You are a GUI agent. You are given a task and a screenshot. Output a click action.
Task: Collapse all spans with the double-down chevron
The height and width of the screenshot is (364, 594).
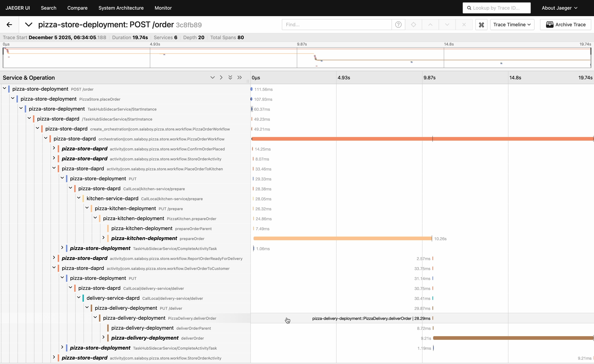[230, 77]
